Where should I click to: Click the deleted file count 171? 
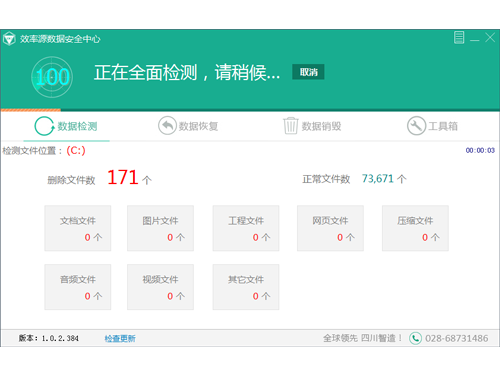click(x=123, y=177)
